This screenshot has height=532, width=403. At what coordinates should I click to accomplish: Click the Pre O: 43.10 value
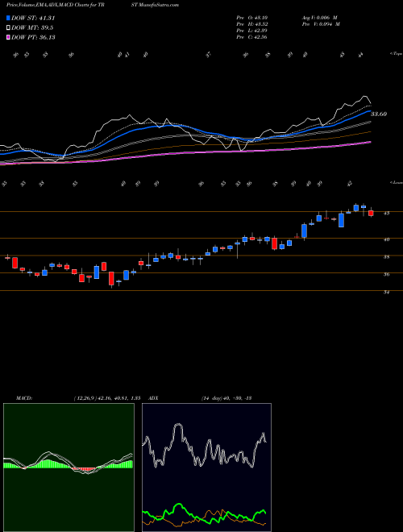252,18
